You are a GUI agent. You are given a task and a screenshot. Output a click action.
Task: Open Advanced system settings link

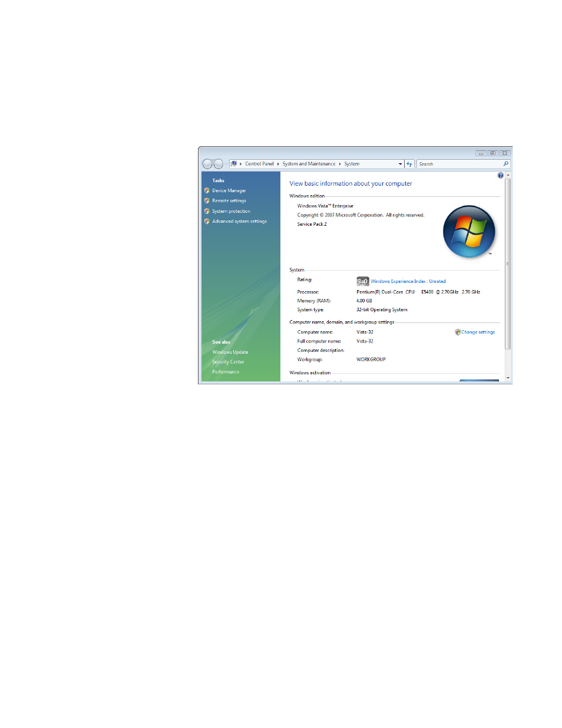[x=240, y=222]
